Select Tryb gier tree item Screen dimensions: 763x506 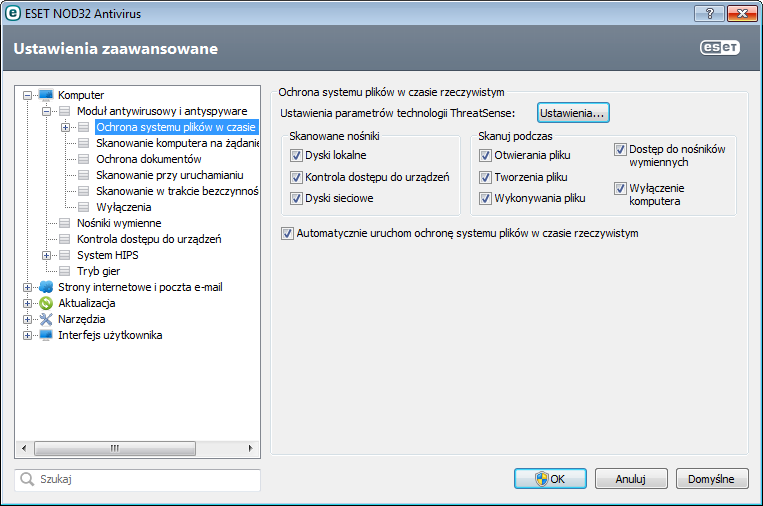coord(98,271)
